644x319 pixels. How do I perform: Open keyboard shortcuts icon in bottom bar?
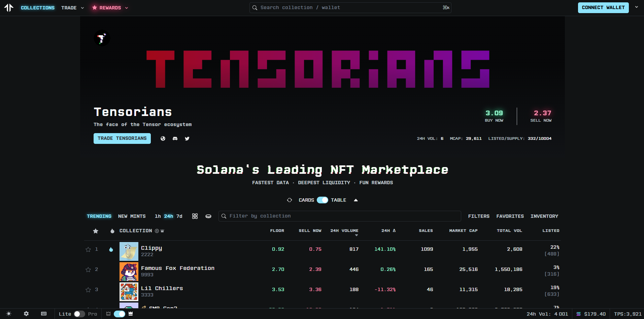point(44,314)
